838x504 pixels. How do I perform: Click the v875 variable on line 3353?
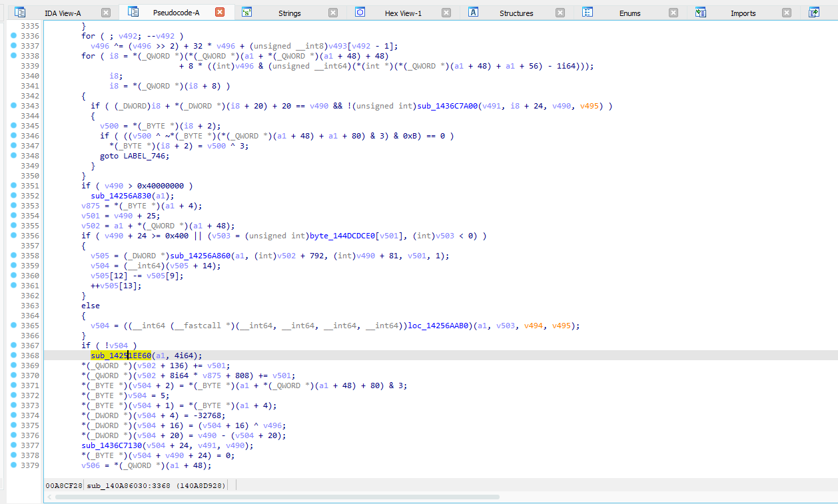(x=91, y=206)
